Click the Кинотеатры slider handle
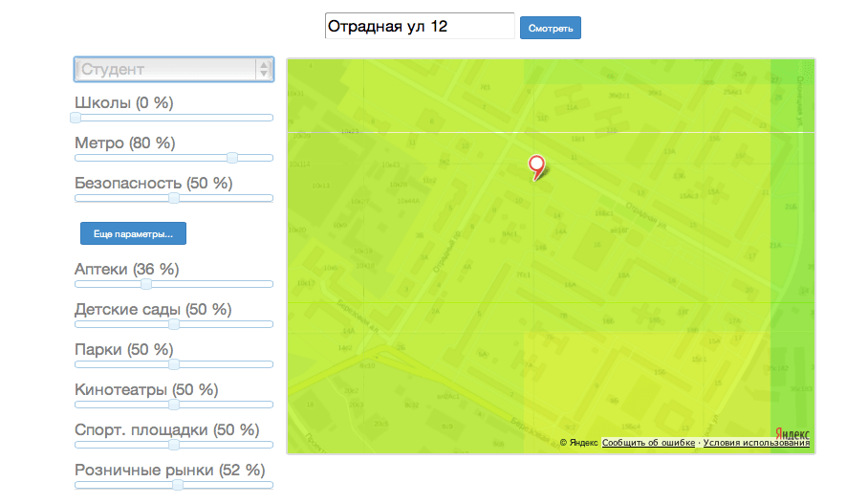868x504 pixels. [174, 405]
